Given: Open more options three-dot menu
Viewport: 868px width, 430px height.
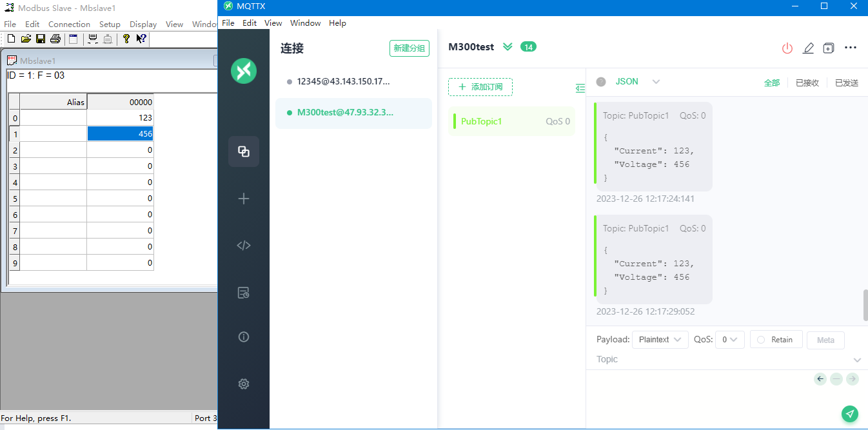Looking at the screenshot, I should [851, 48].
